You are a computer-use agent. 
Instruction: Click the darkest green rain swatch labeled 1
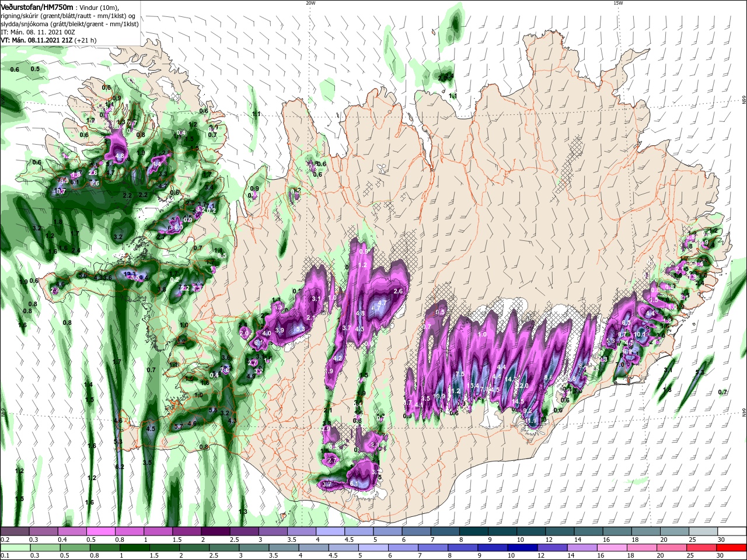(135, 548)
